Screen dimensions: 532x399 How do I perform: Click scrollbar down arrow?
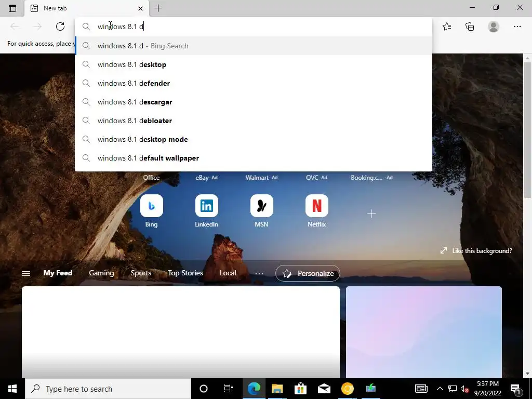[x=527, y=374]
